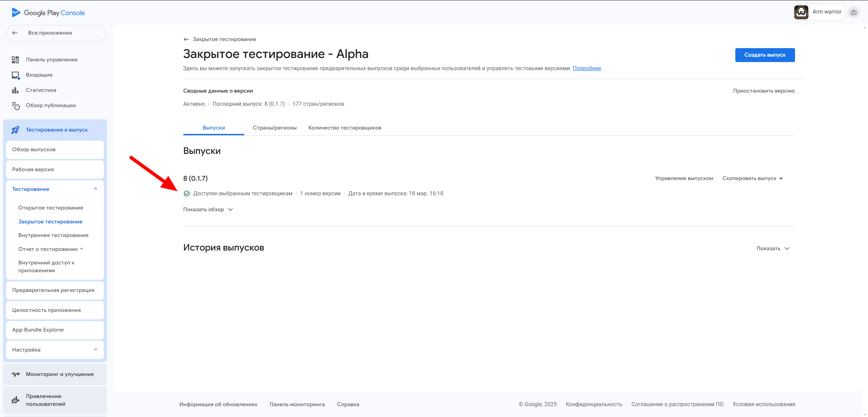Expand the Настройка section
Viewport: 868px width, 417px height.
click(95, 350)
